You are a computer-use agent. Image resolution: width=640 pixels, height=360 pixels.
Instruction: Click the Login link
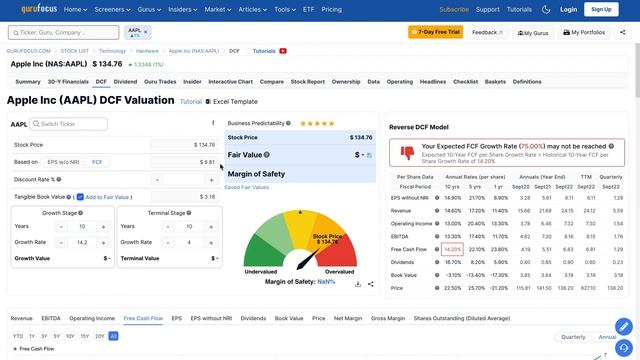tap(569, 9)
